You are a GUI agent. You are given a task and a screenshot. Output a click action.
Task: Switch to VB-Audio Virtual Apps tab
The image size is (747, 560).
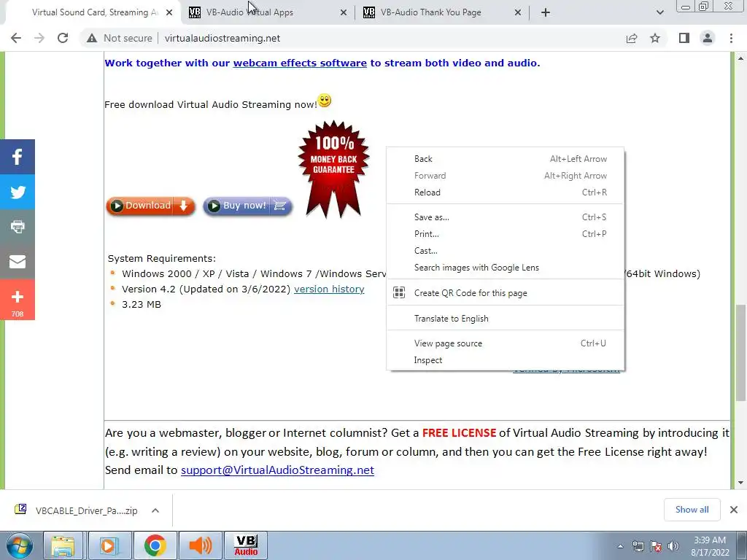(268, 12)
